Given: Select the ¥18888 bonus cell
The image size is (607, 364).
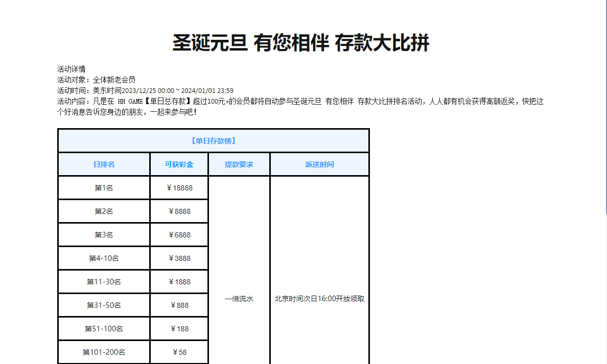Looking at the screenshot, I should pos(179,188).
